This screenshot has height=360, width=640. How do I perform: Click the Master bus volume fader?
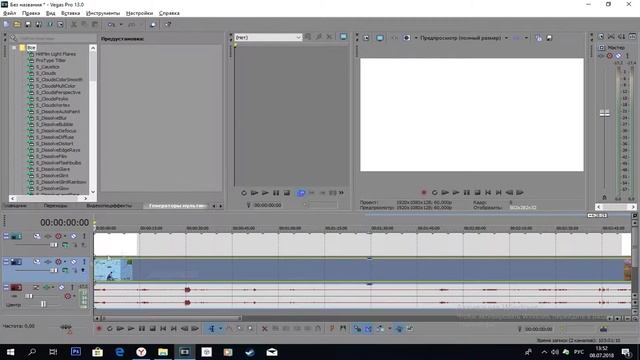tap(604, 113)
